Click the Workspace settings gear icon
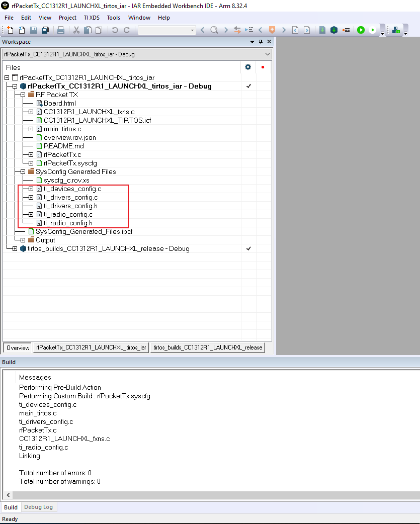The width and height of the screenshot is (420, 524). pyautogui.click(x=248, y=66)
